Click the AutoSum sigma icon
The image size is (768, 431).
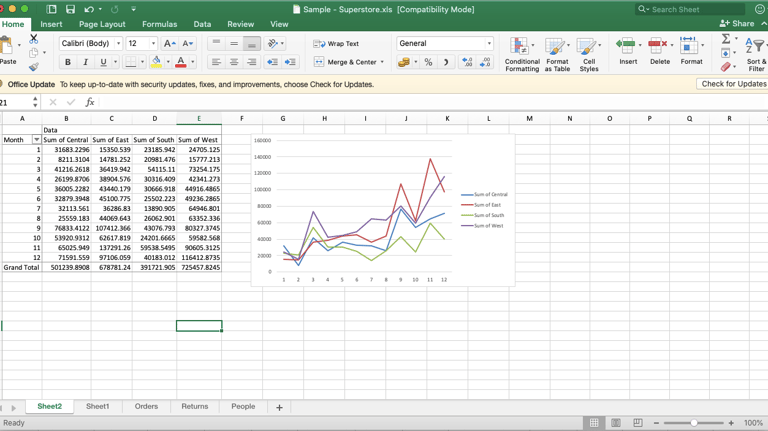click(x=726, y=38)
